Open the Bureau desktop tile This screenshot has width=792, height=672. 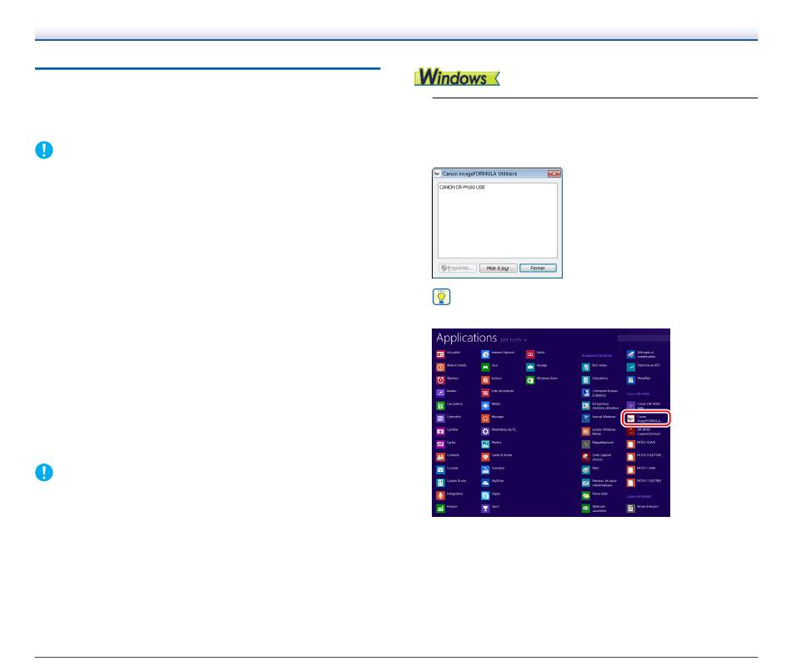[447, 393]
